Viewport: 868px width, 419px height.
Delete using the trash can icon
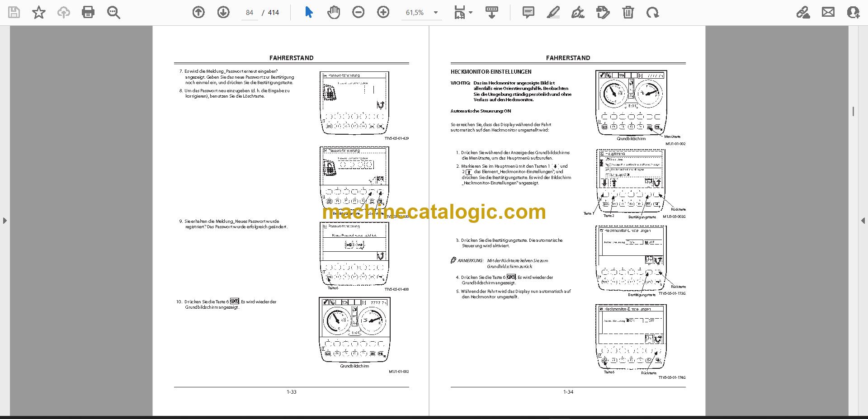pos(628,12)
